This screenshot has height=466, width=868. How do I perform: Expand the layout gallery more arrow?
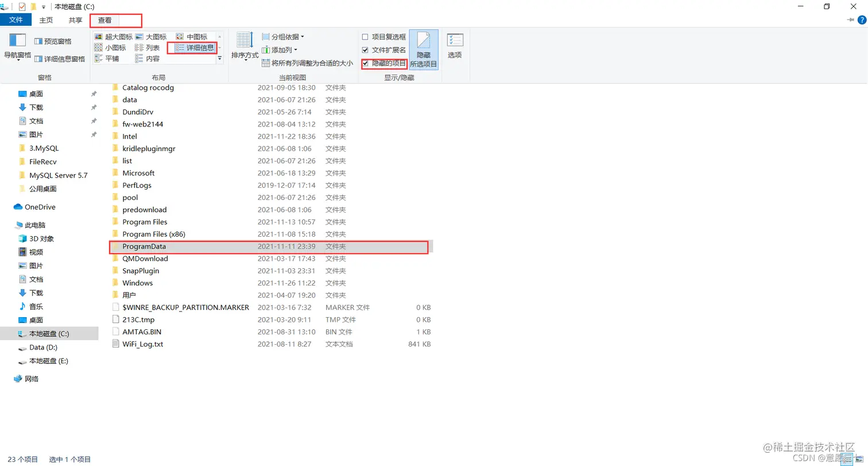pyautogui.click(x=219, y=59)
